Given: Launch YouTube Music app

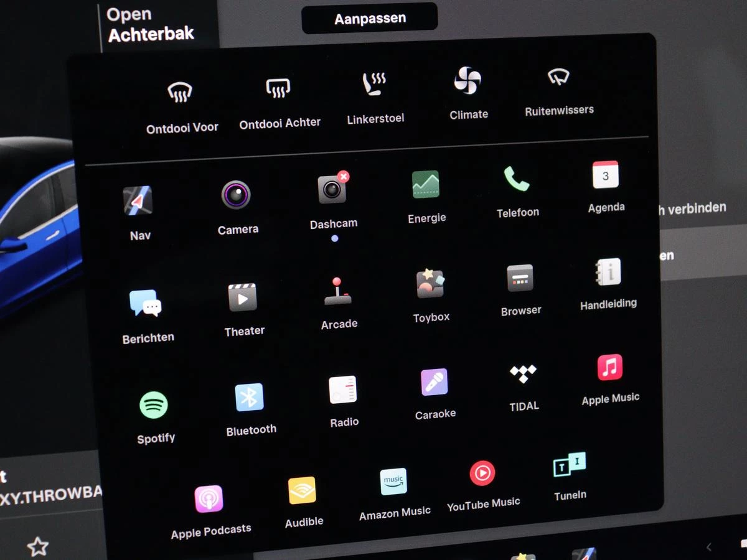Looking at the screenshot, I should tap(482, 474).
